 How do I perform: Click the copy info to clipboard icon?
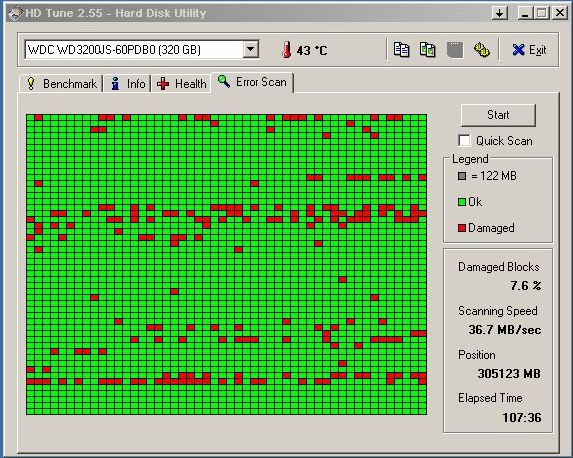[401, 50]
